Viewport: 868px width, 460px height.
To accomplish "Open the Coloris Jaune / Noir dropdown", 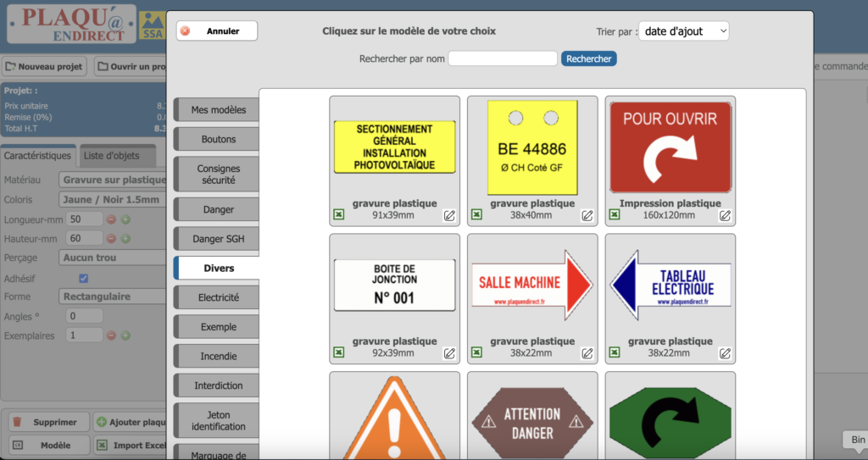I will click(113, 200).
